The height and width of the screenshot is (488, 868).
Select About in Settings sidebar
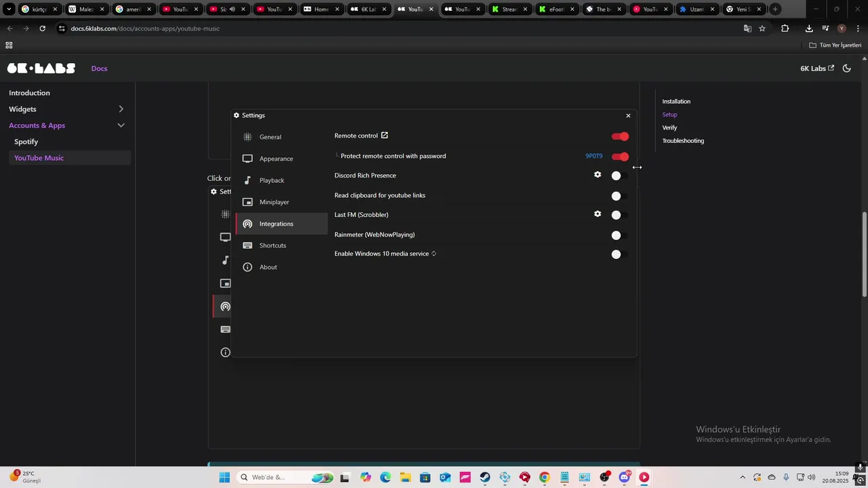pyautogui.click(x=281, y=267)
